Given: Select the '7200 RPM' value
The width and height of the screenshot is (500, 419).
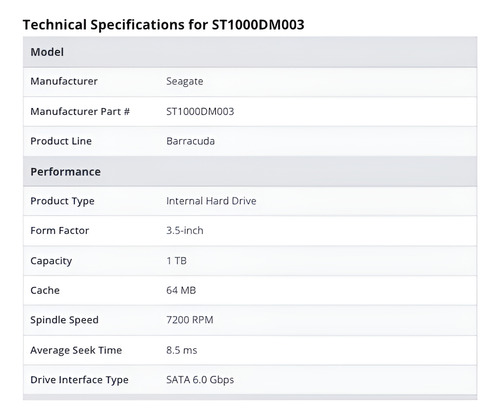Looking at the screenshot, I should 190,320.
